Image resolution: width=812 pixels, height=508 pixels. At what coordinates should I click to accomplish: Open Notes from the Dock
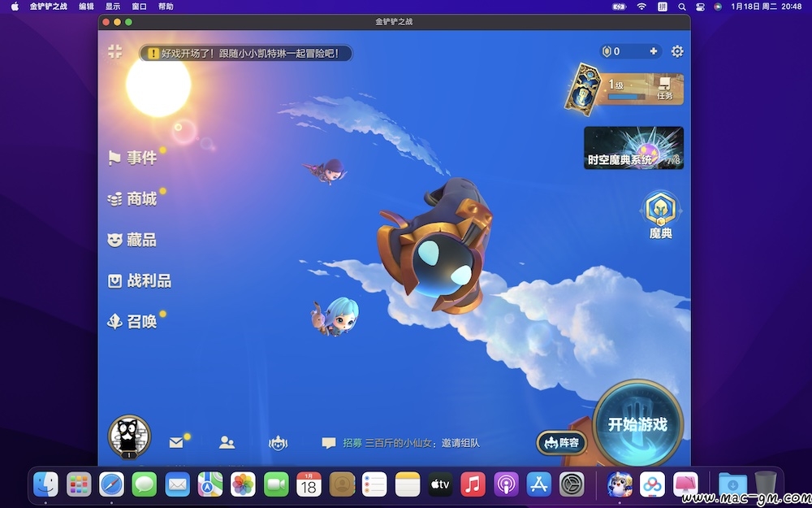pos(408,484)
